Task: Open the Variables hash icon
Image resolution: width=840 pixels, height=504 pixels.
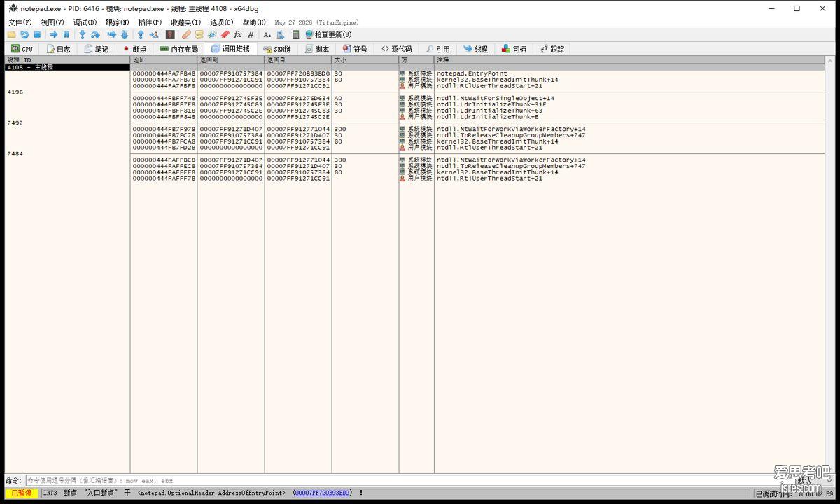Action: 251,34
